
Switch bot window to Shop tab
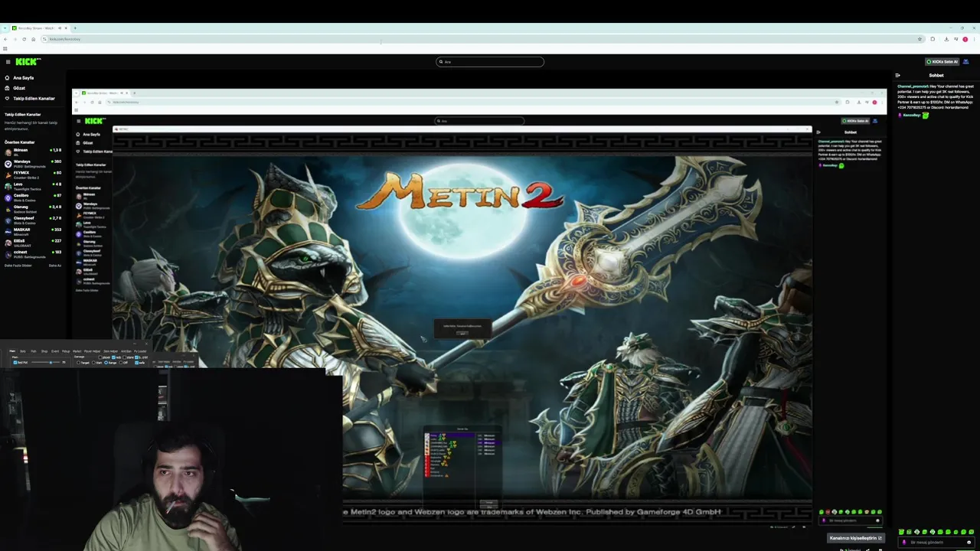44,351
